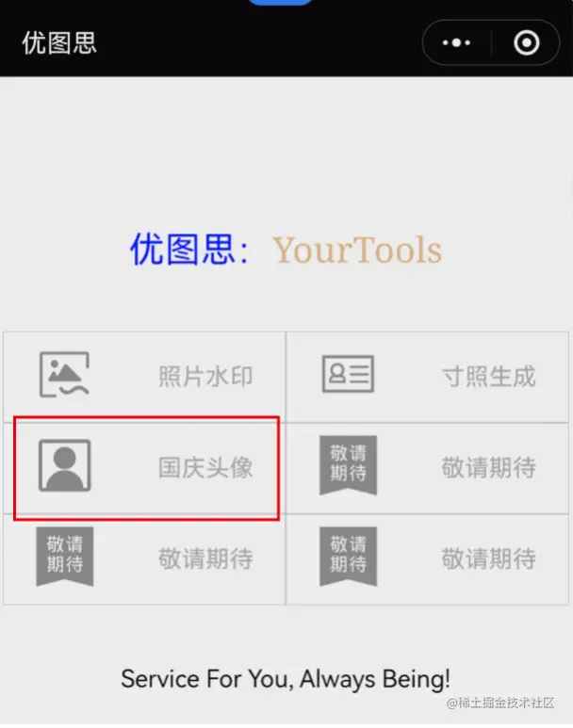
Task: Tap the blue pill handle at top
Action: tap(280, 2)
